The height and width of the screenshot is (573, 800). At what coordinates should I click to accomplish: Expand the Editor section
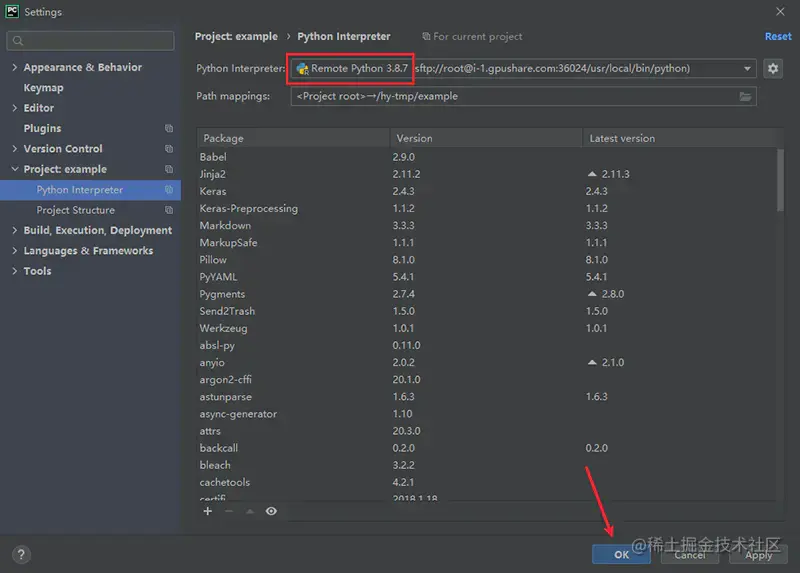pyautogui.click(x=14, y=108)
